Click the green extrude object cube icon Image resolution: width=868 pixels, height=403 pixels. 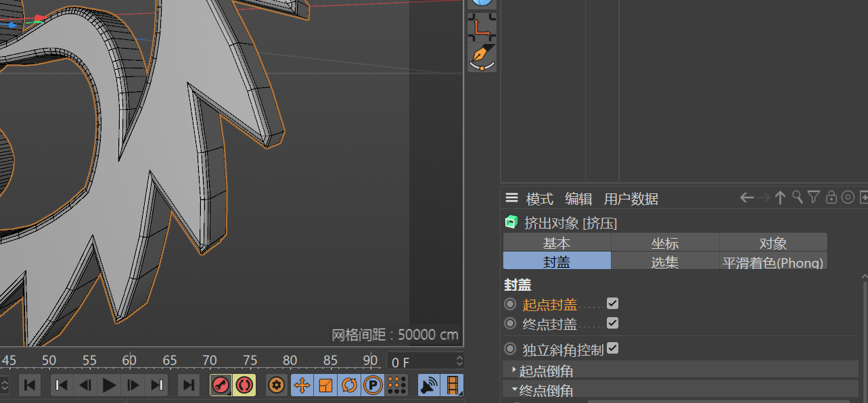pyautogui.click(x=511, y=222)
